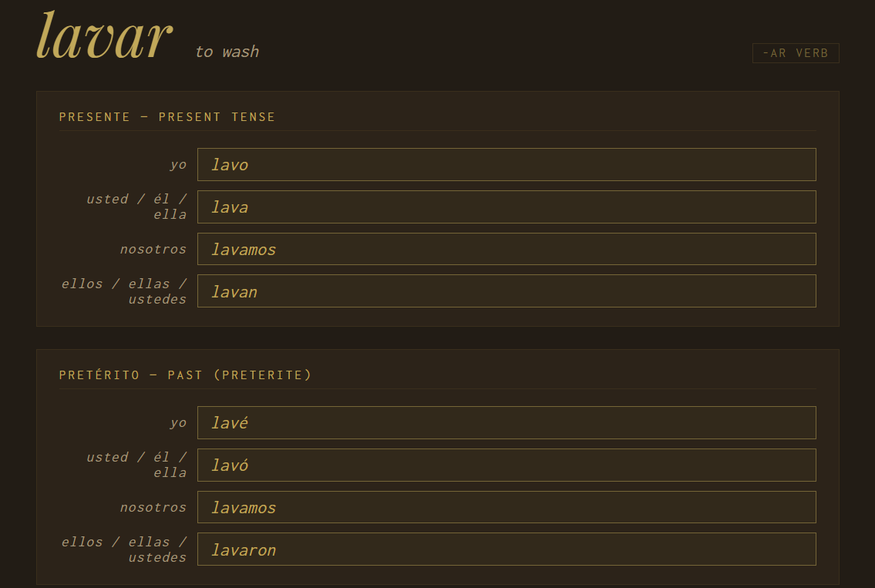Click the 'nosotros' label in present tense

pyautogui.click(x=153, y=249)
